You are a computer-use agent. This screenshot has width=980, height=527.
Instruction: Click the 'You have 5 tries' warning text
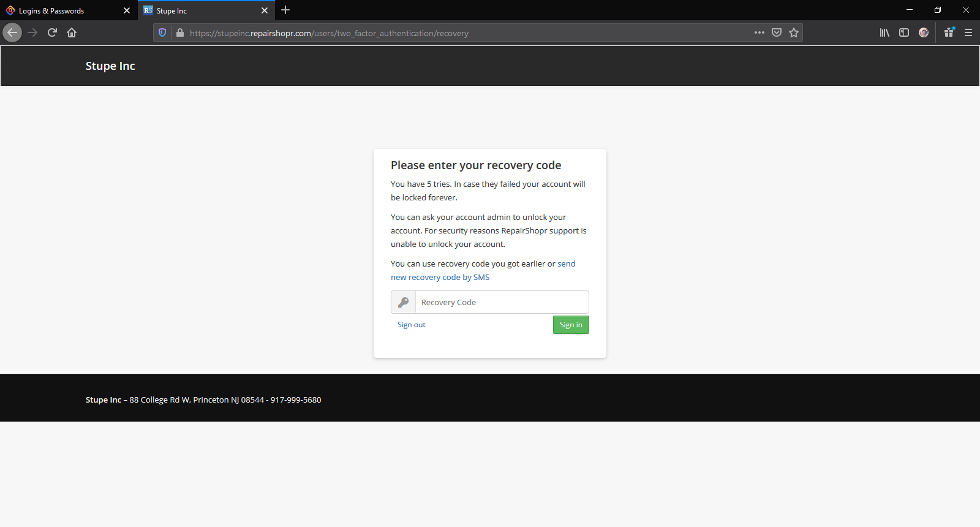488,191
